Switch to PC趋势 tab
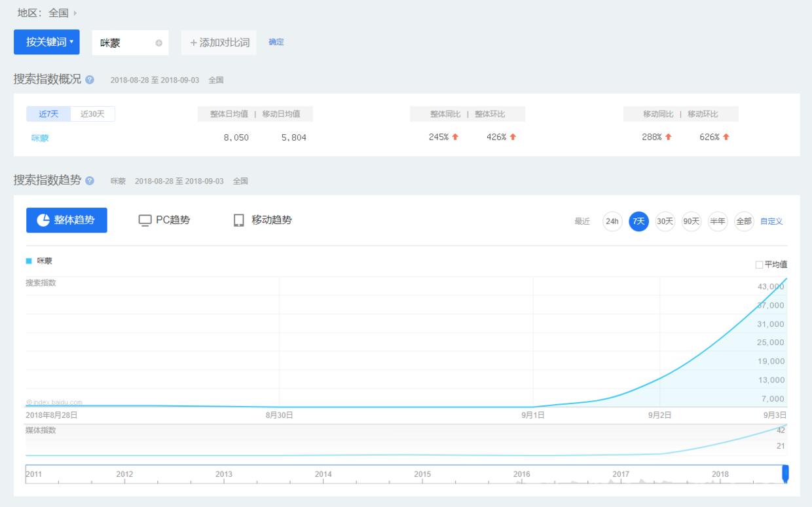This screenshot has height=507, width=812. 164,220
